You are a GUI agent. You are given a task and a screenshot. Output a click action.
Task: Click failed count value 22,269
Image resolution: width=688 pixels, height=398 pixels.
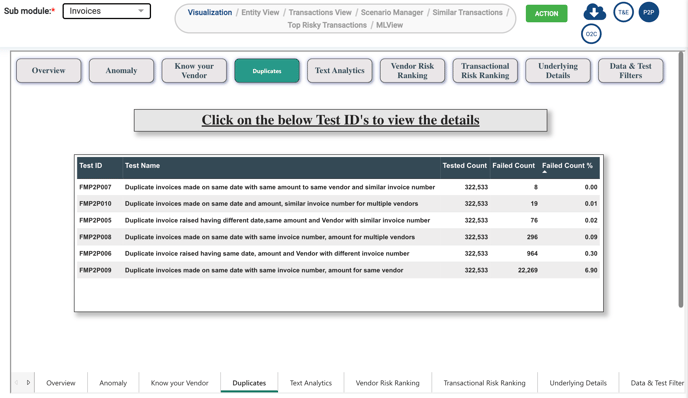pyautogui.click(x=527, y=270)
